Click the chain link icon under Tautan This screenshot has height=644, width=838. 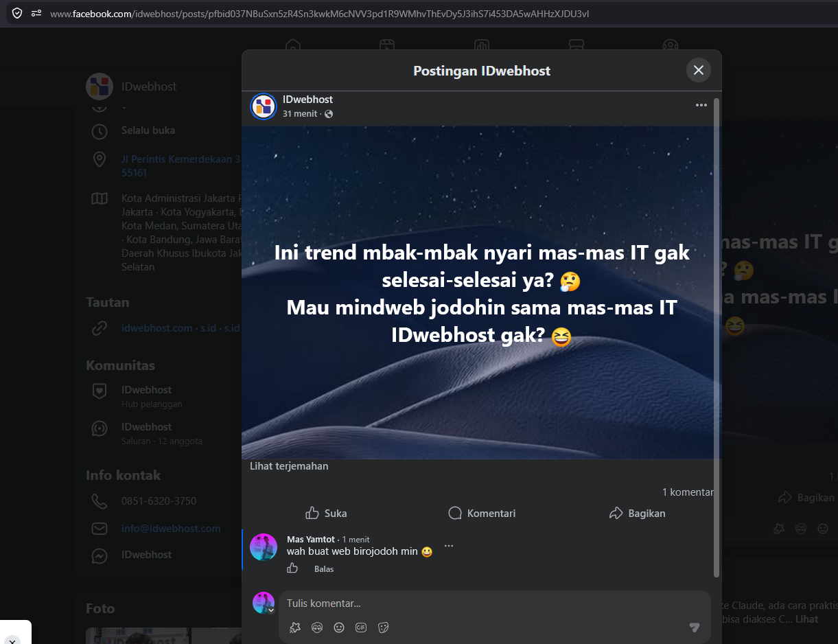click(x=100, y=328)
